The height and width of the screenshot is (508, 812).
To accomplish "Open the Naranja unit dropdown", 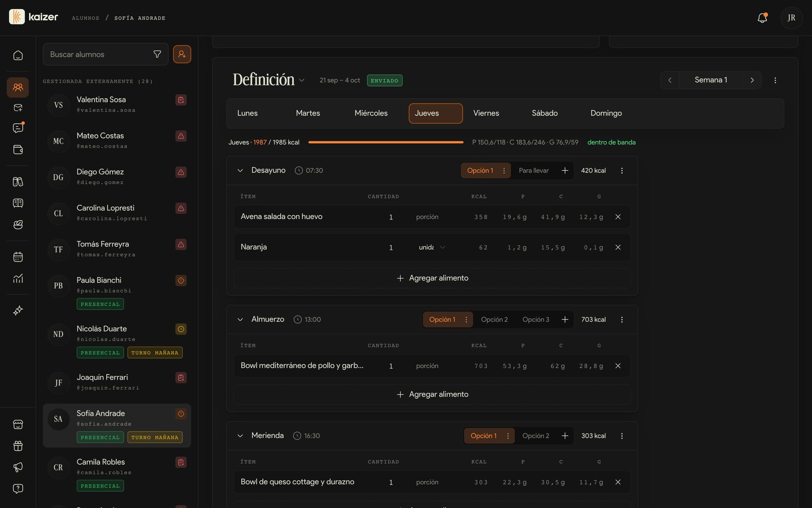I will (x=432, y=247).
